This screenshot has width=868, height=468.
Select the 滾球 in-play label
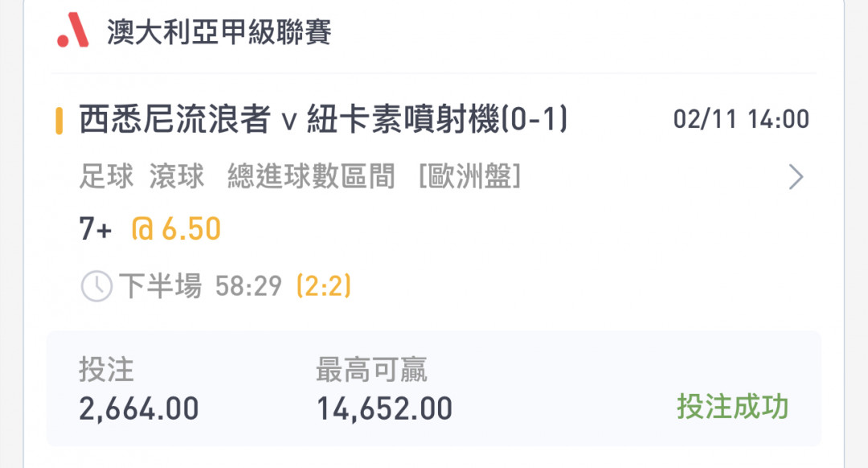coord(177,177)
